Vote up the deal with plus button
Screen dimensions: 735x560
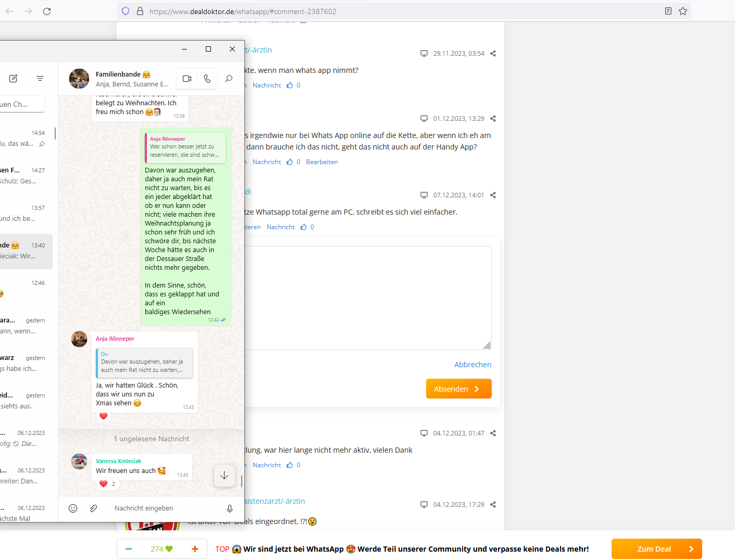point(195,549)
